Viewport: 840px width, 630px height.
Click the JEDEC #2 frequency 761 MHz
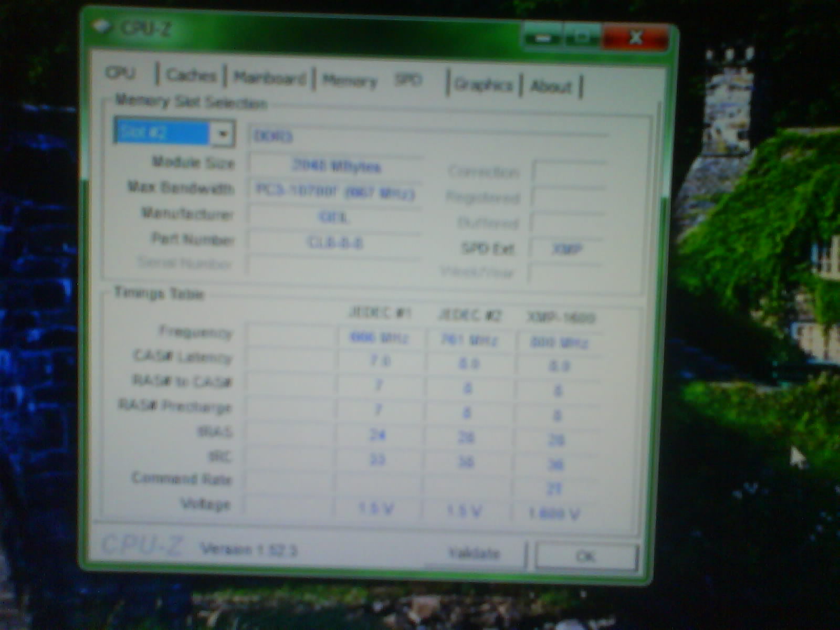click(x=468, y=340)
